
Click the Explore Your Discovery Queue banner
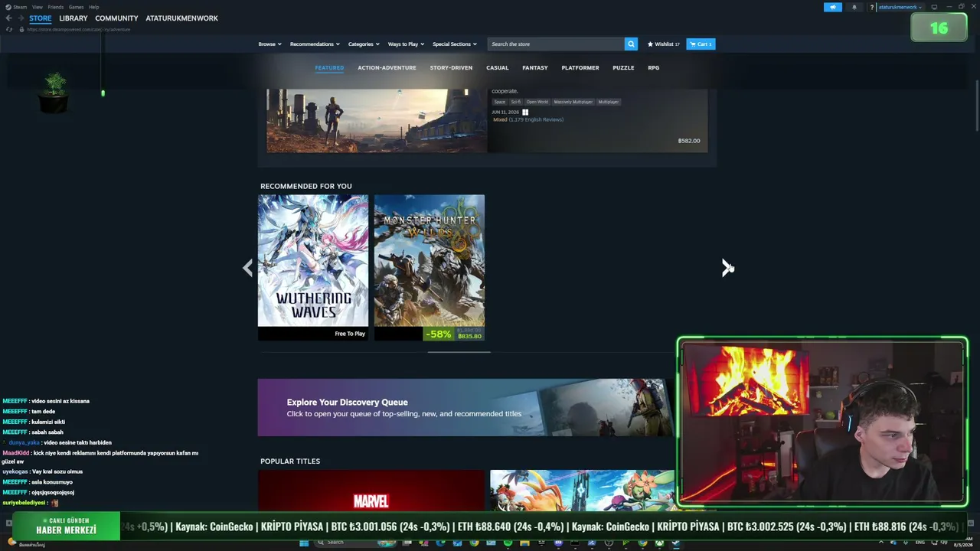click(465, 408)
